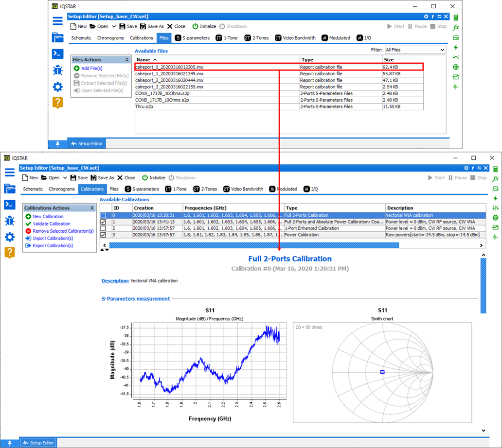Screen dimensions: 502x448
Task: Open fx formula icon in top window right strip
Action: click(x=456, y=28)
